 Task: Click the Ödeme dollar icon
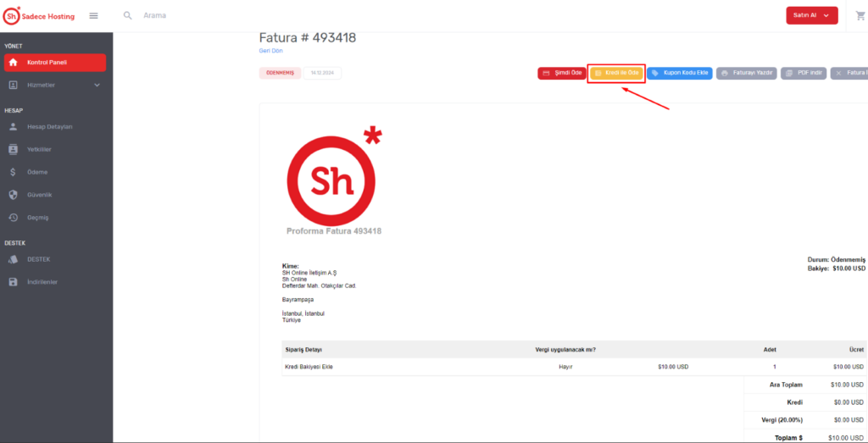[x=14, y=172]
